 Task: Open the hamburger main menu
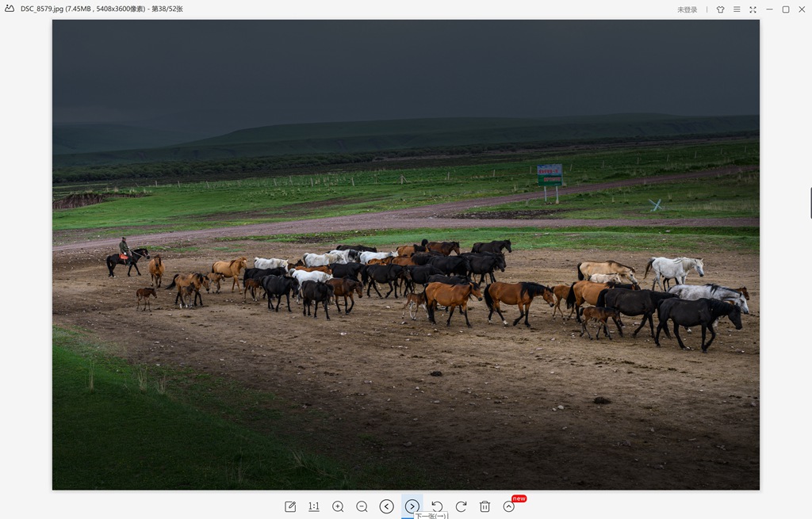click(x=737, y=10)
